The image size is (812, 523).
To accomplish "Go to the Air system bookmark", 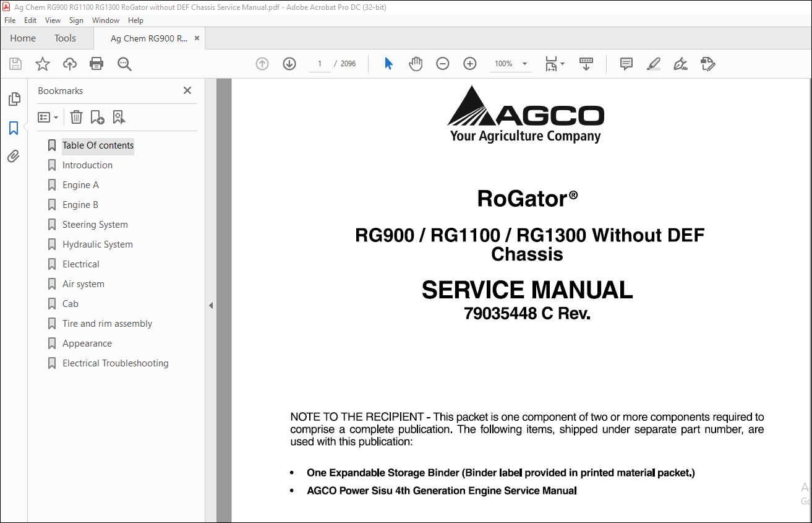I will [83, 284].
